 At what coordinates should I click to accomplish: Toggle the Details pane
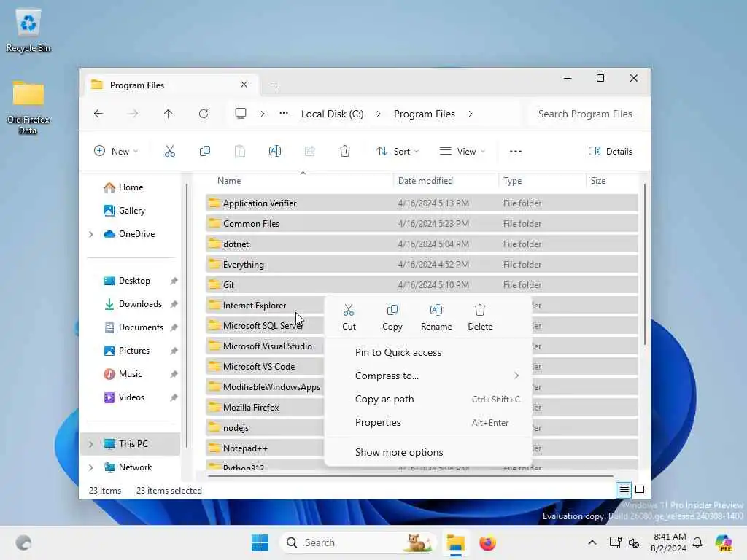[611, 152]
